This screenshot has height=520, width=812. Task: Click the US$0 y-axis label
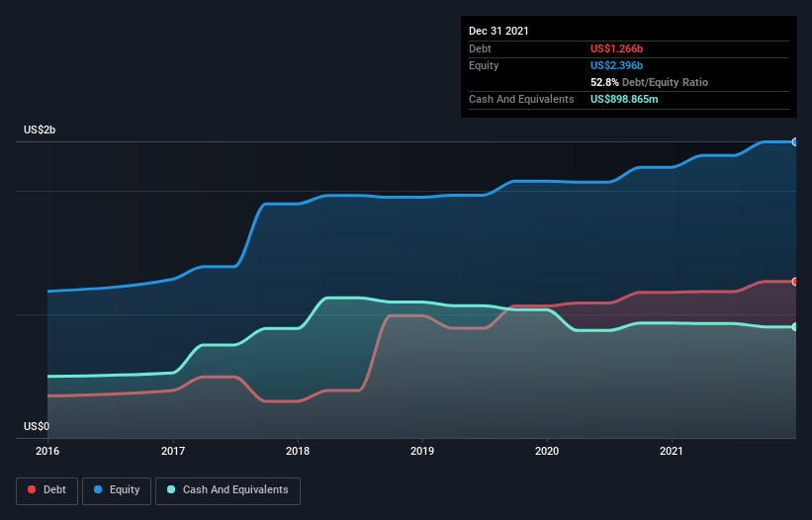37,426
